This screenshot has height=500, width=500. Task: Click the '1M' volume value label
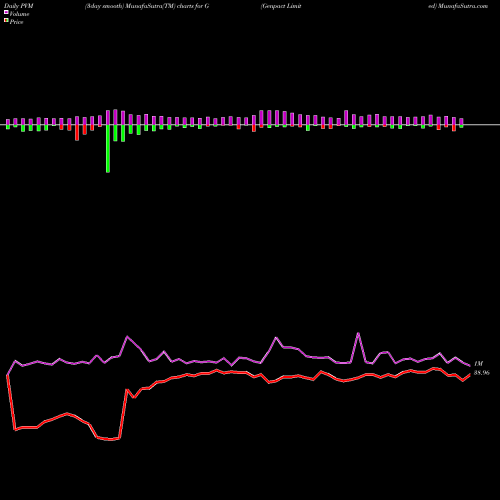[x=478, y=364]
